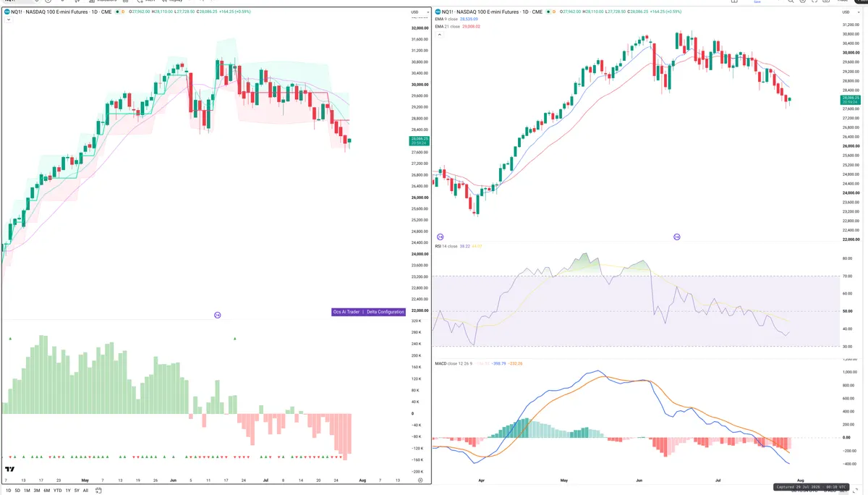
Task: Open the go-to-date calendar icon
Action: pyautogui.click(x=98, y=490)
